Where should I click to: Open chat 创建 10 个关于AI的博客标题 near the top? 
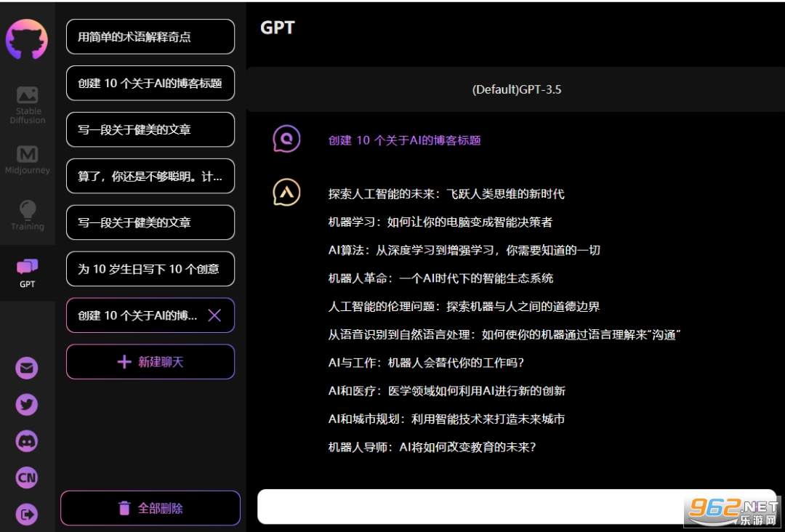click(150, 83)
